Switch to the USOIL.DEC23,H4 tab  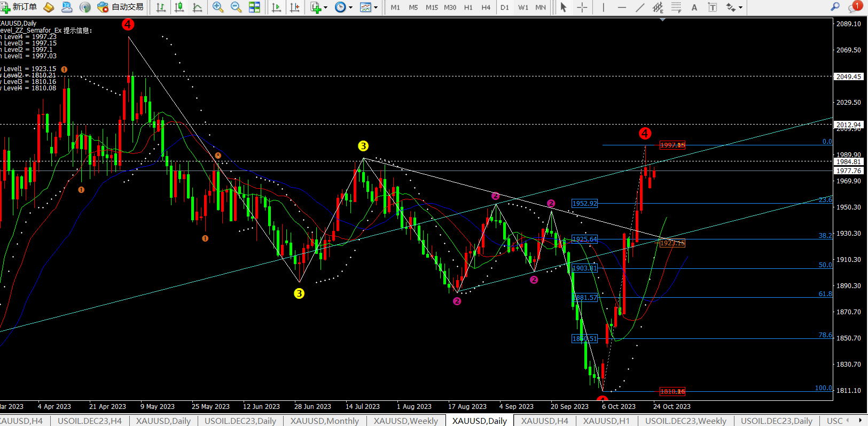(x=90, y=421)
